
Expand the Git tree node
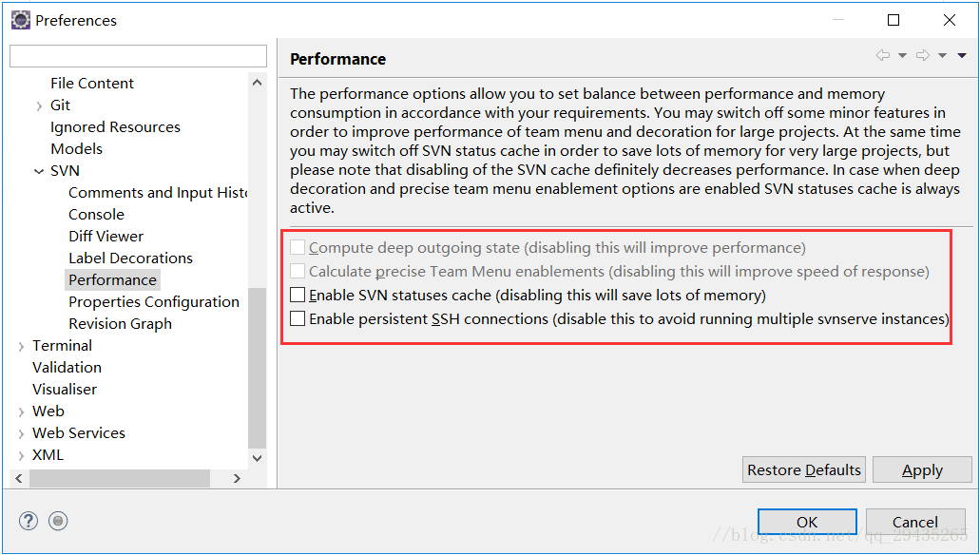click(x=39, y=105)
